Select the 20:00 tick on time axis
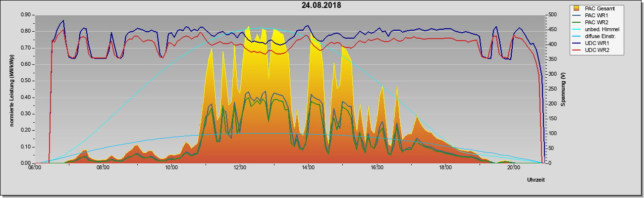The height and width of the screenshot is (198, 644). click(x=514, y=167)
